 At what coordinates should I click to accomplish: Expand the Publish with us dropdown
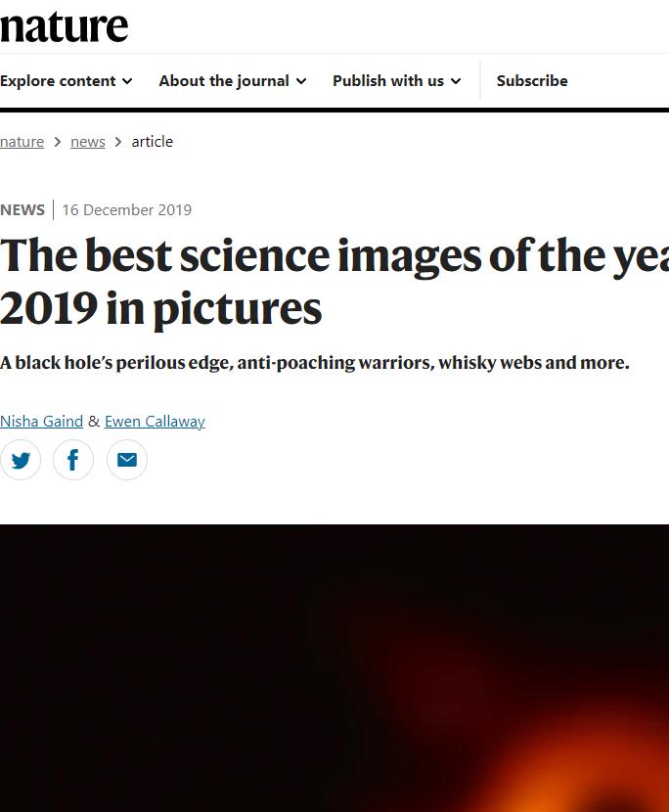click(395, 81)
